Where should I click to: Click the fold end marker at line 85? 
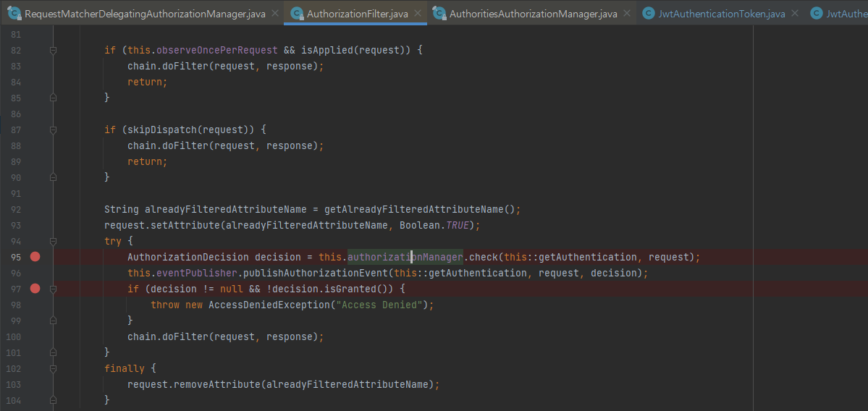point(53,98)
